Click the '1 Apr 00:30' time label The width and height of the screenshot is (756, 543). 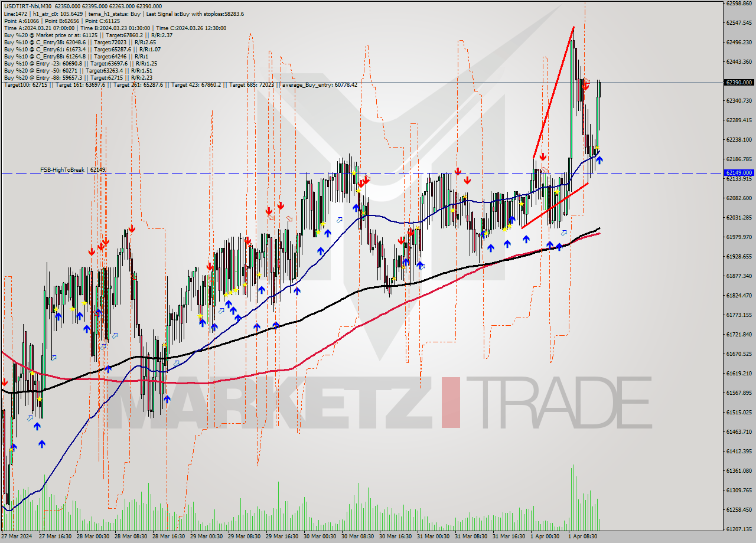click(545, 537)
